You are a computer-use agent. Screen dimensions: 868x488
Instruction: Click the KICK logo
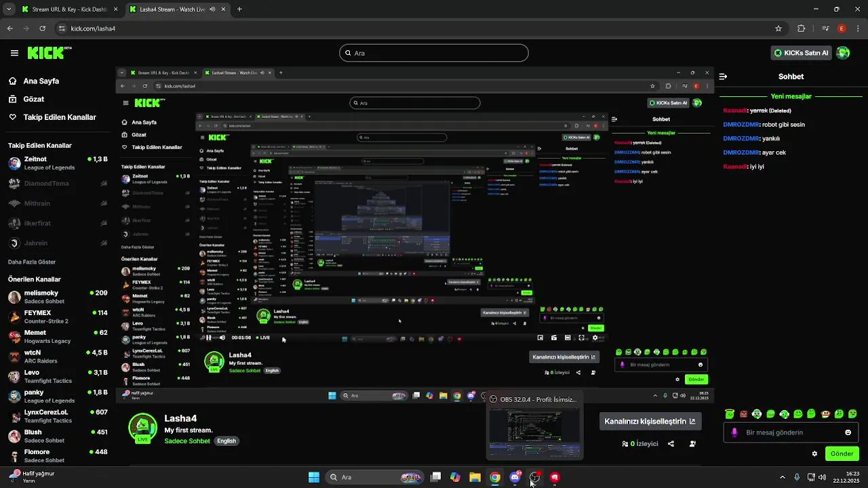coord(50,53)
